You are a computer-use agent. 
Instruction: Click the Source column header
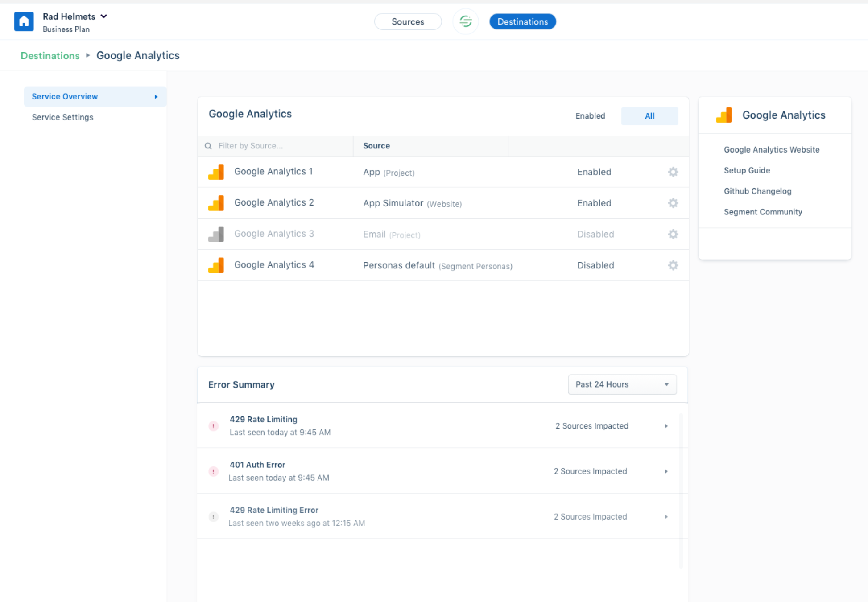(x=376, y=146)
